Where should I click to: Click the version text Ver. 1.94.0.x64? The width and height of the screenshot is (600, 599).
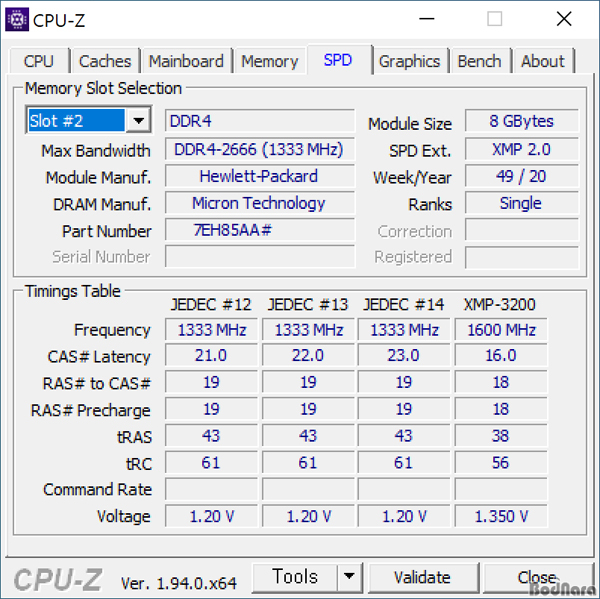pos(179,583)
